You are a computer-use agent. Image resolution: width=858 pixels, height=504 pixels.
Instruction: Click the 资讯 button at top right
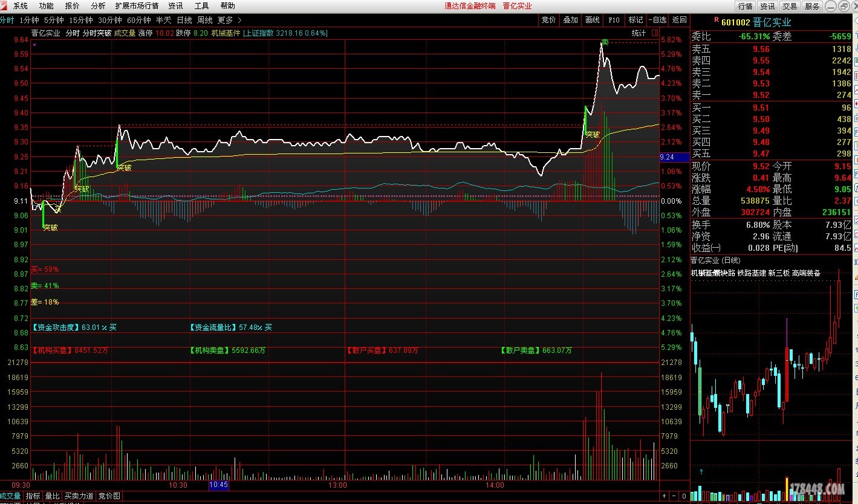pos(767,6)
